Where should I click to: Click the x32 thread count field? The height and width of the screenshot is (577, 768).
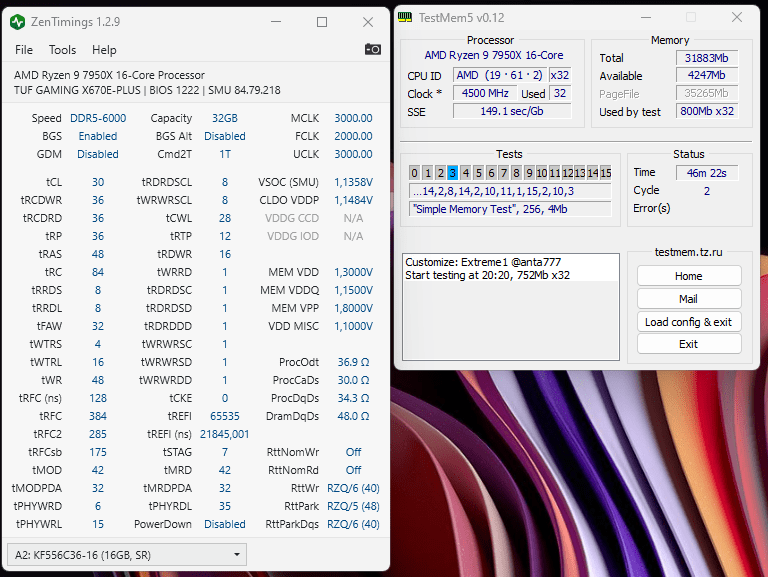(x=560, y=75)
